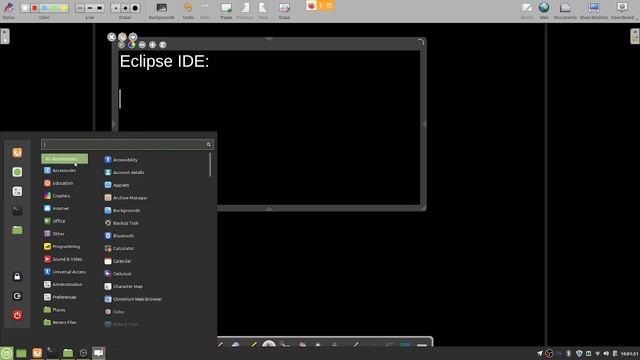Open Files favorite in menu sidebar
The image size is (640, 360).
click(17, 230)
